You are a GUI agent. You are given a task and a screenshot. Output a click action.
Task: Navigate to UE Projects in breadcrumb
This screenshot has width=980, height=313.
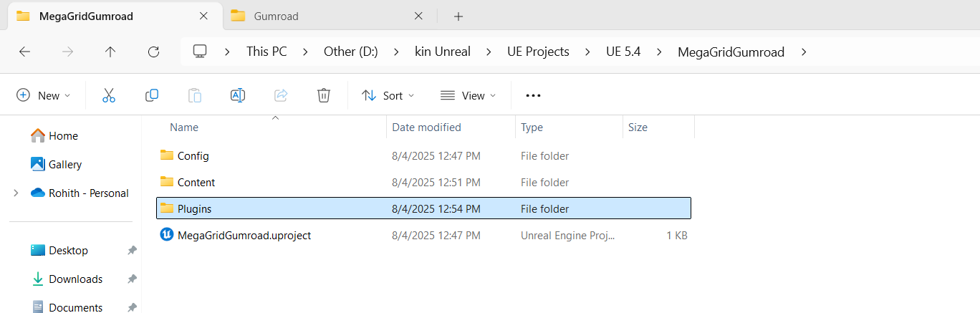click(x=538, y=52)
